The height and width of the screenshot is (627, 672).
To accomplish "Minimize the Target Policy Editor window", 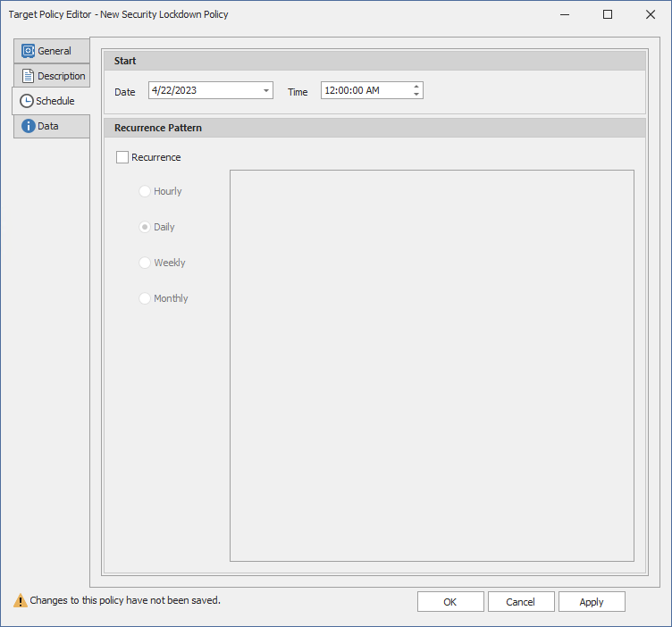I will pyautogui.click(x=566, y=14).
